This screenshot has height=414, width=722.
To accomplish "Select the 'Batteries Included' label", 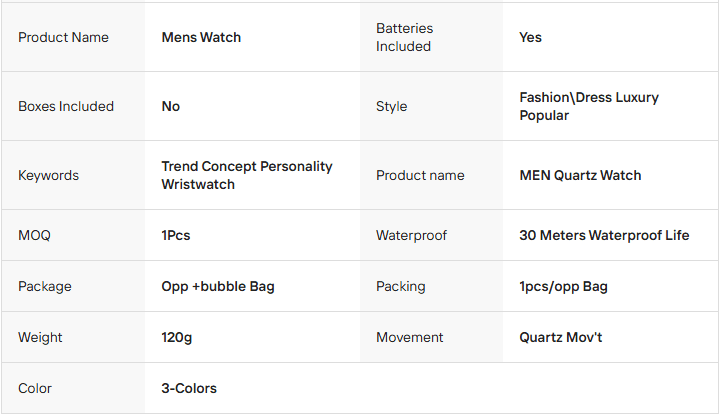I will click(x=404, y=37).
